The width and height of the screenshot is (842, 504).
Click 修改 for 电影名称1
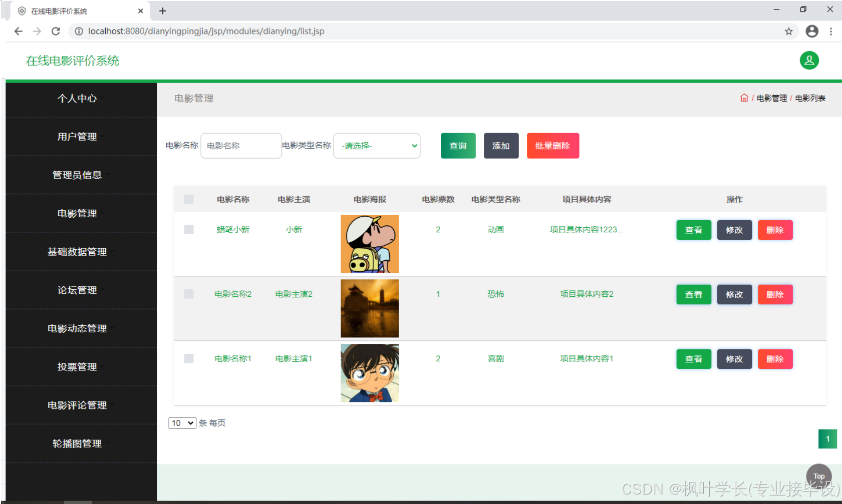(x=734, y=359)
